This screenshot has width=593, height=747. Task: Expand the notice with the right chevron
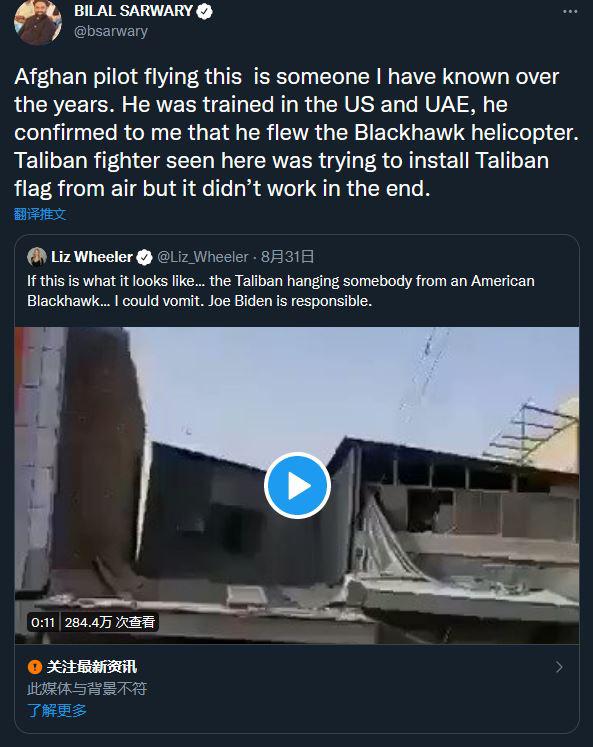click(559, 667)
